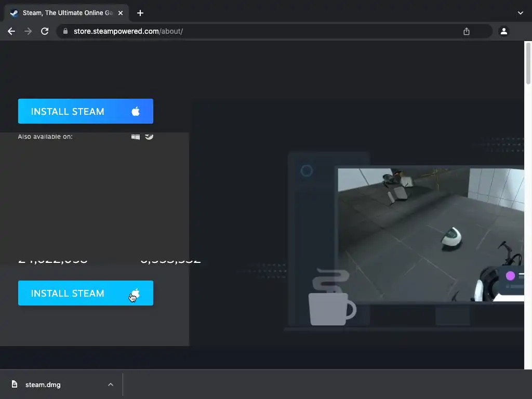
Task: Expand the steam.dmg download options chevron
Action: [111, 385]
